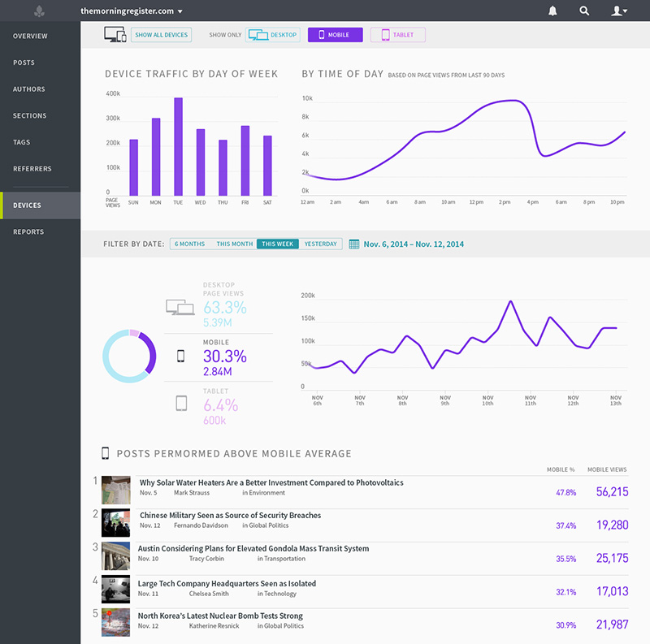Open the solar water heaters post thumbnail
Viewport: 650px width, 644px height.
116,490
